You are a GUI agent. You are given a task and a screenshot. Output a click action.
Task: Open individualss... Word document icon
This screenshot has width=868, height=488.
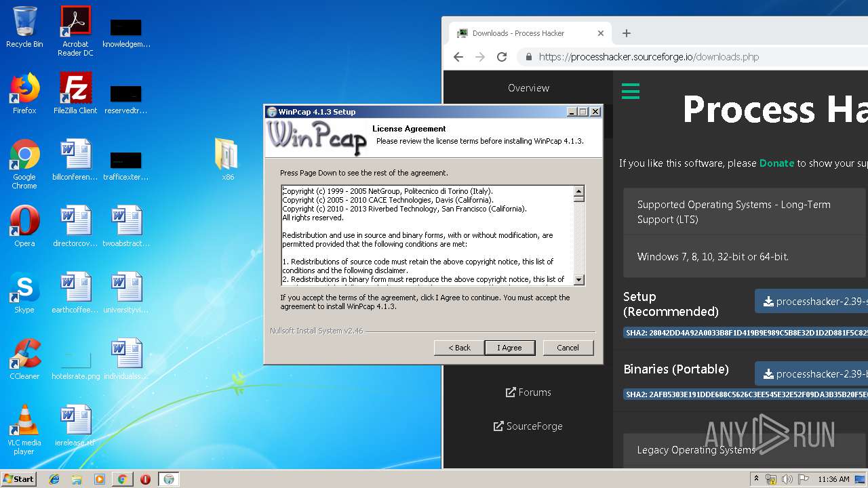click(x=126, y=359)
